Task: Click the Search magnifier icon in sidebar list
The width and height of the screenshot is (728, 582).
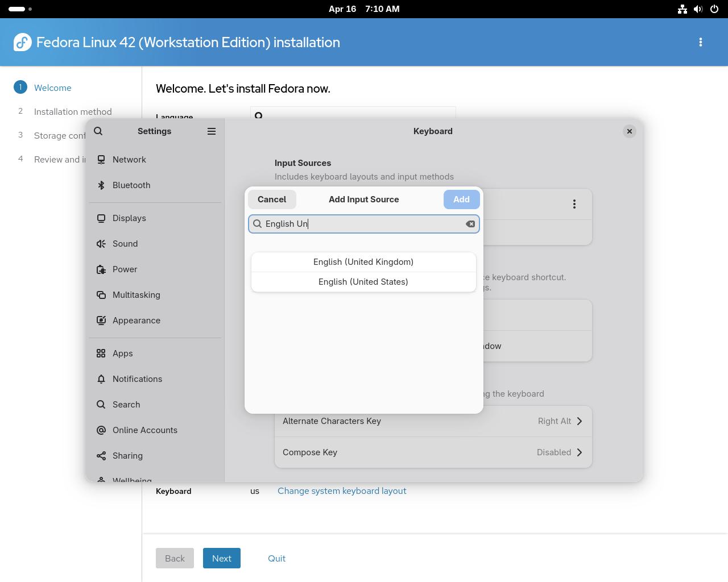Action: 101,405
